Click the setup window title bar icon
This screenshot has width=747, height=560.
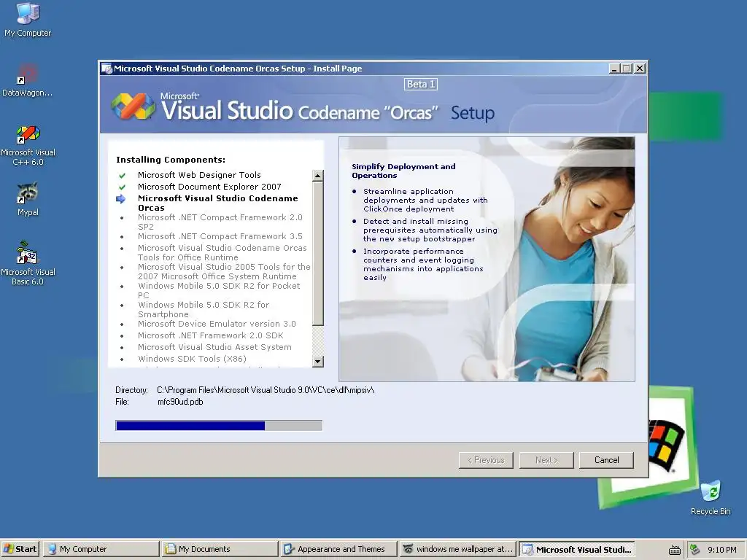(107, 69)
